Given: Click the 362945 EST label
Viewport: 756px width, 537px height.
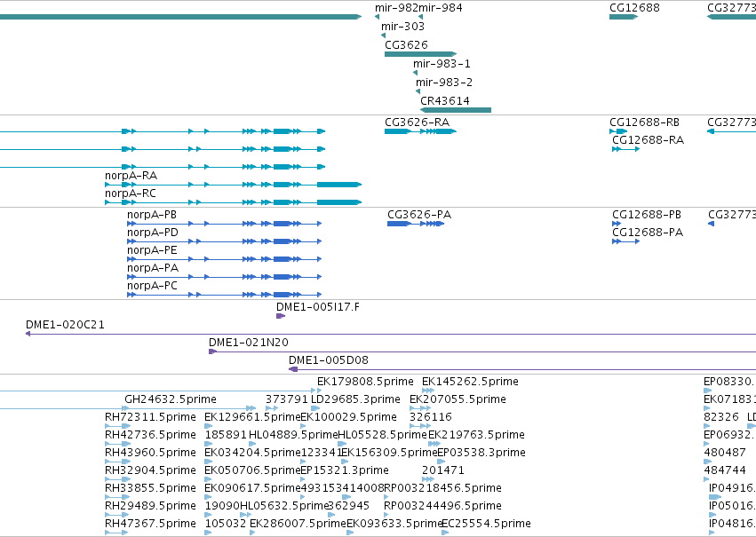Looking at the screenshot, I should (x=348, y=507).
